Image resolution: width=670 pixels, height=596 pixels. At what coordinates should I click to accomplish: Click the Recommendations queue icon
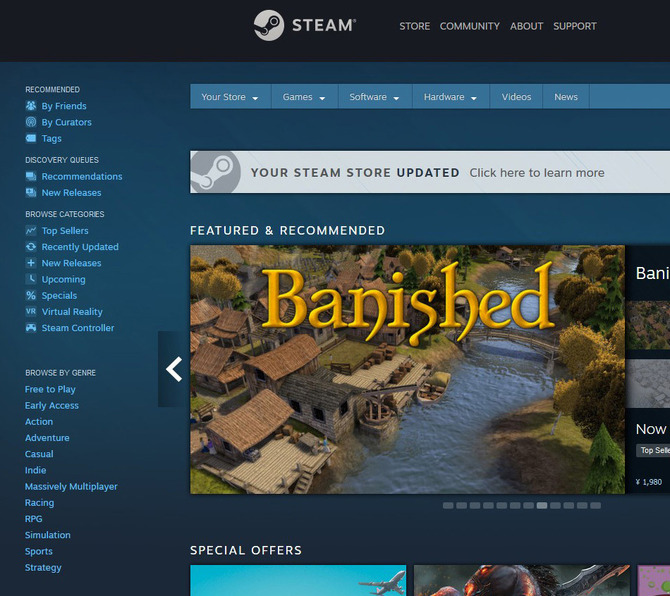[x=31, y=176]
